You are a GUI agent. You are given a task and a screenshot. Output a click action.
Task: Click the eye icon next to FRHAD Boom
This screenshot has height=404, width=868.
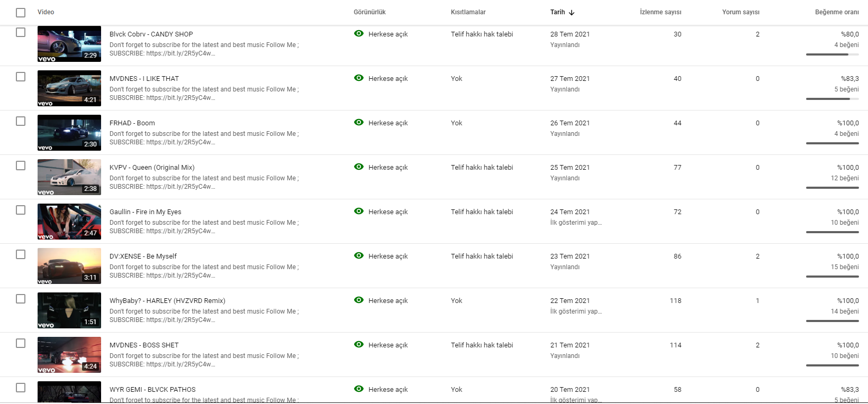tap(359, 123)
